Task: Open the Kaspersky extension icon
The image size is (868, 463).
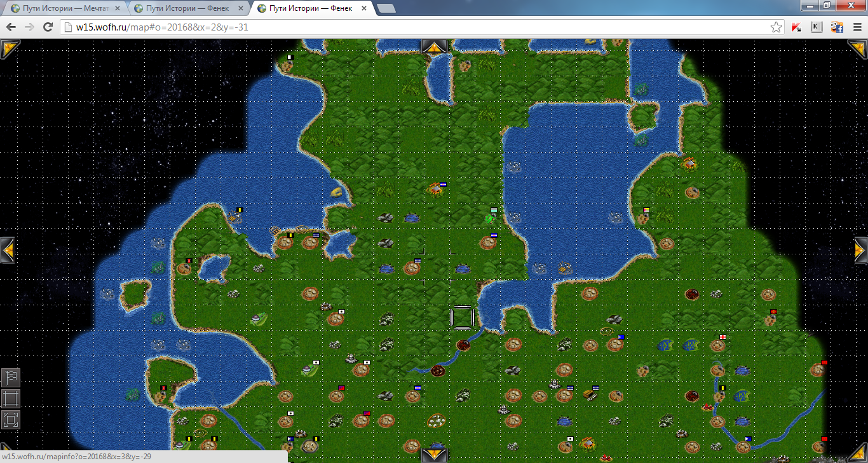Action: (x=797, y=27)
